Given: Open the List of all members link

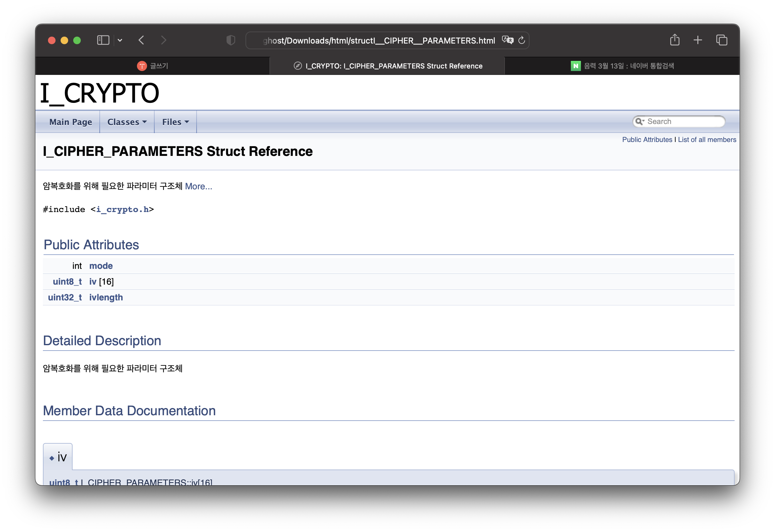Looking at the screenshot, I should click(x=707, y=140).
